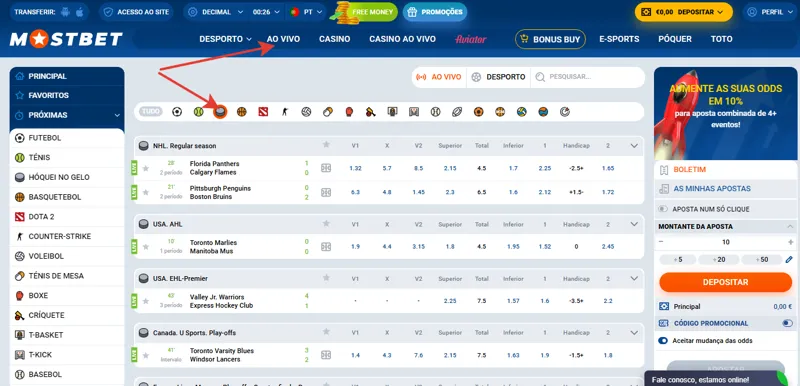The height and width of the screenshot is (386, 800).
Task: Open match stats icon for Toronto Marlies game
Action: click(x=326, y=247)
